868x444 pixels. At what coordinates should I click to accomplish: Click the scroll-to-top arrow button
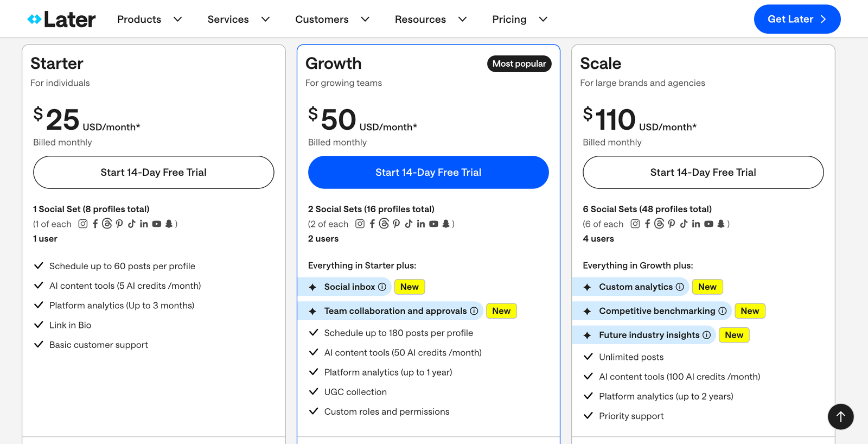click(x=840, y=417)
